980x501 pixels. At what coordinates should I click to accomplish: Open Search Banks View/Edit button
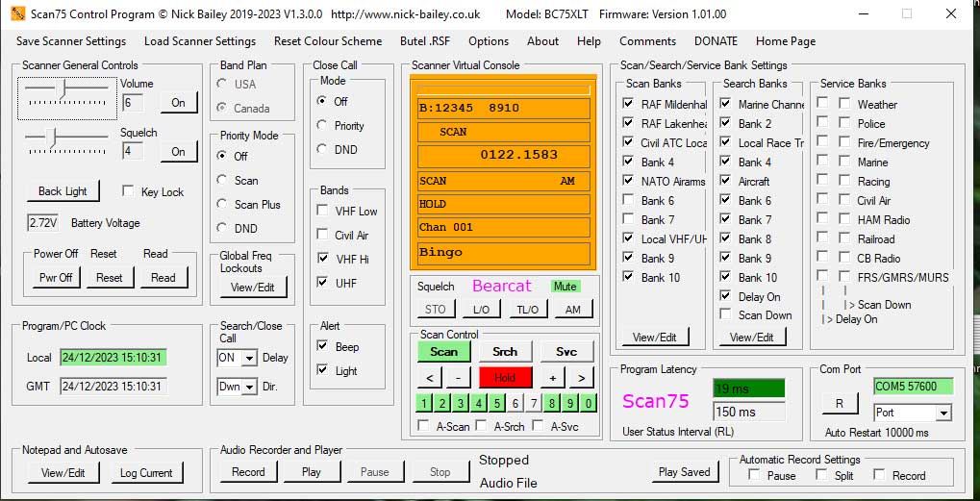coord(751,337)
